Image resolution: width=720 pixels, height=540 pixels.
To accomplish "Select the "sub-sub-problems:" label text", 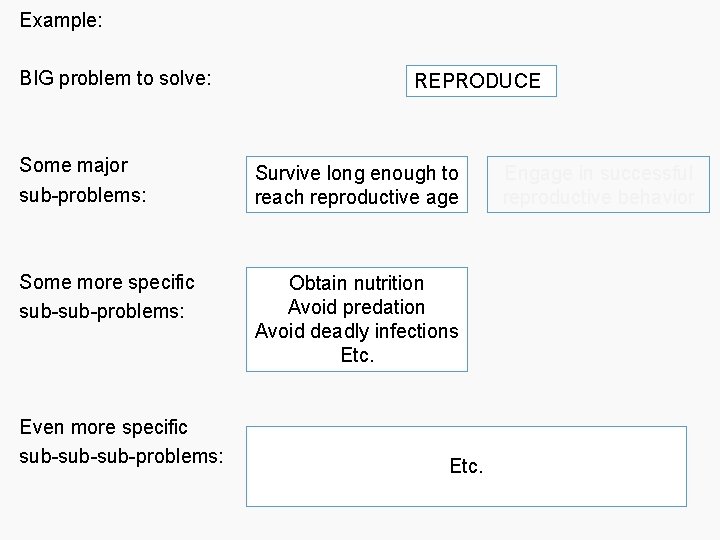I will [102, 312].
